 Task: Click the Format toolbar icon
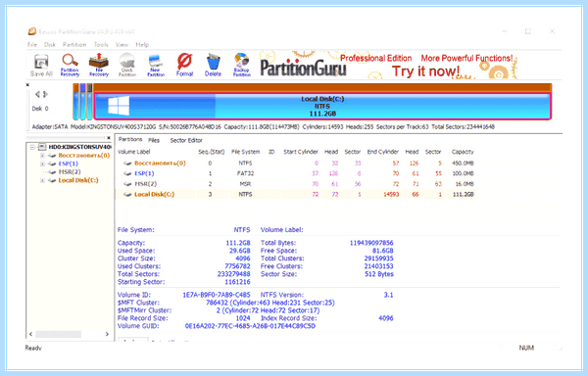click(184, 66)
